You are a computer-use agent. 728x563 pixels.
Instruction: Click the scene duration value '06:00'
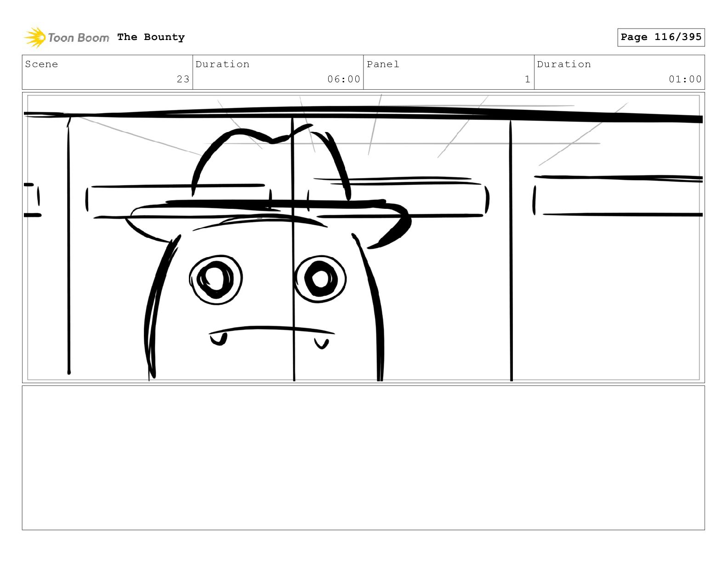(344, 79)
